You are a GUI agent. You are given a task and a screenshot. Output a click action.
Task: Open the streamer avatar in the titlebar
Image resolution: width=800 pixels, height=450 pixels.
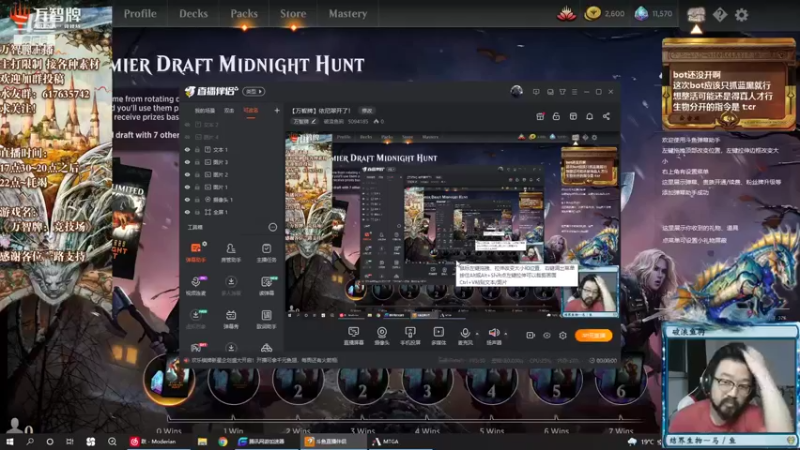[516, 91]
